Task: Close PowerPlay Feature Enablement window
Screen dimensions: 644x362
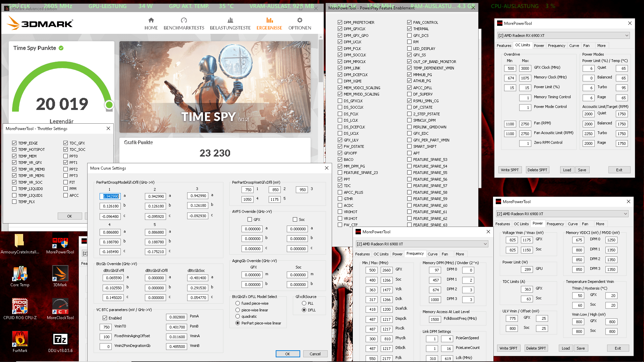Action: (473, 8)
